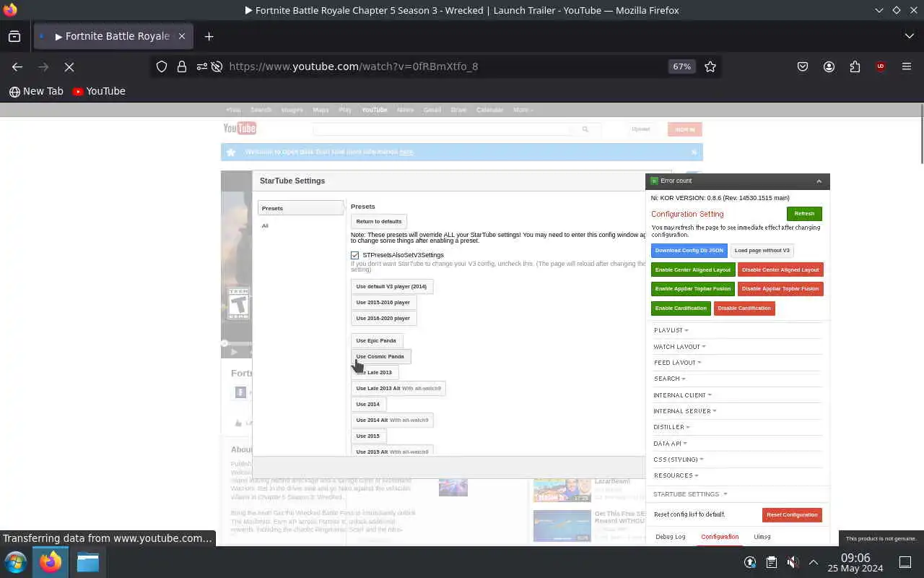Bookmark this page with star icon
Screen dimensions: 924x578
coord(710,66)
